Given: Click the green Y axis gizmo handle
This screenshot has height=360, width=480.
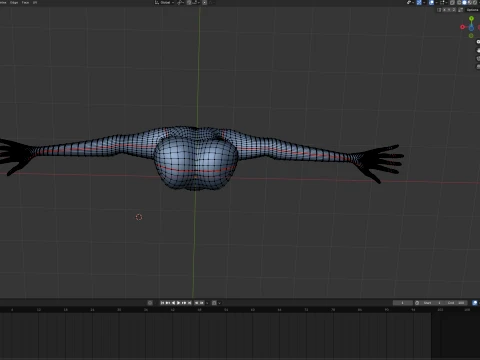Looking at the screenshot, I should coord(471,19).
